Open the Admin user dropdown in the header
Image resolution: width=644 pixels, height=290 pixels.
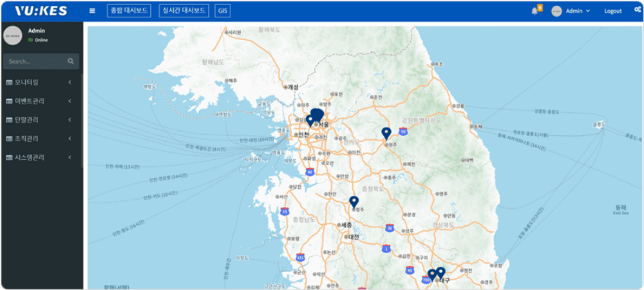coord(571,11)
